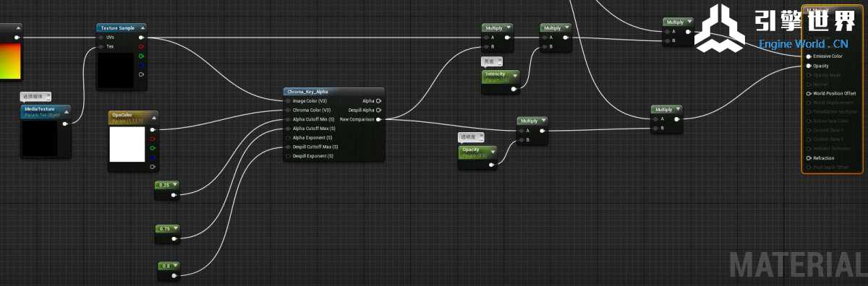Collapse the Texture Sample node arrow

tap(142, 28)
